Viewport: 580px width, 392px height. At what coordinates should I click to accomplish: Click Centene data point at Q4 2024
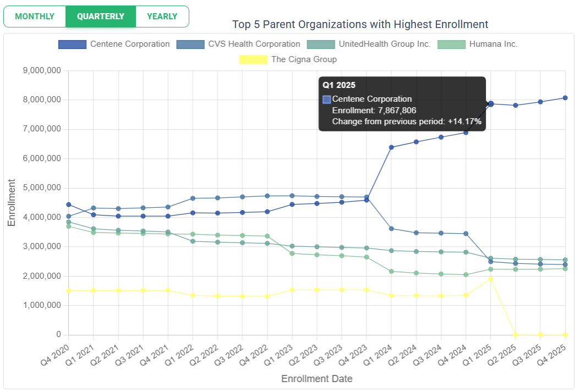(466, 132)
